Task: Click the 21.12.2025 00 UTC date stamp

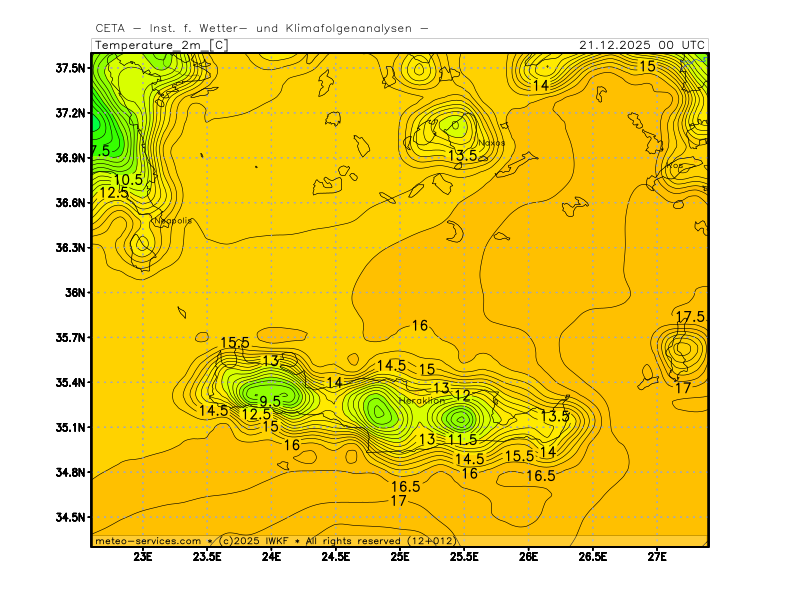Action: pyautogui.click(x=642, y=45)
